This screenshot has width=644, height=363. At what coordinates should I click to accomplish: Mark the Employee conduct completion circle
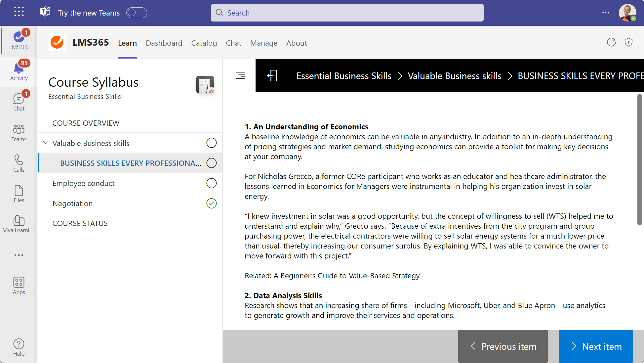[x=212, y=183]
